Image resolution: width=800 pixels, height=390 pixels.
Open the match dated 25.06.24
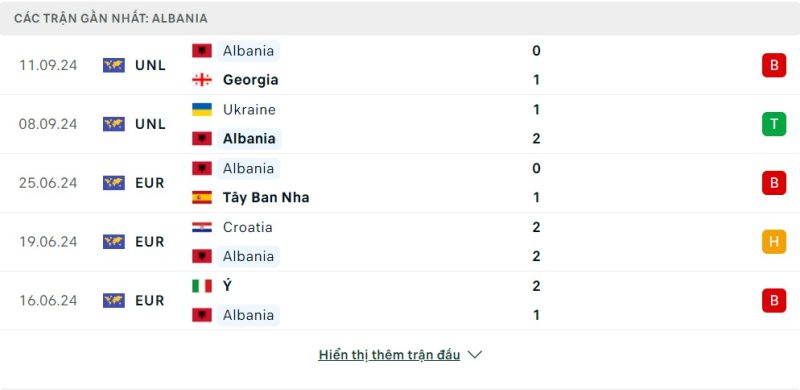(400, 183)
